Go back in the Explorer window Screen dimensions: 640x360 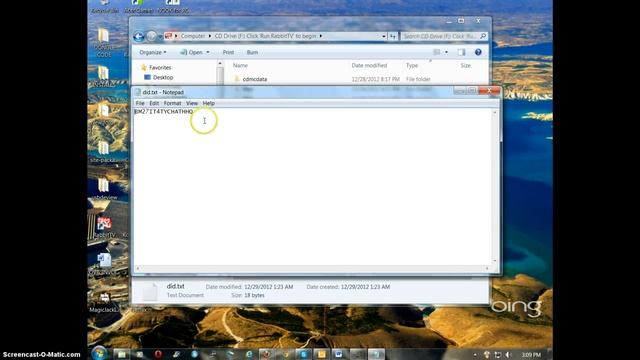(x=138, y=36)
